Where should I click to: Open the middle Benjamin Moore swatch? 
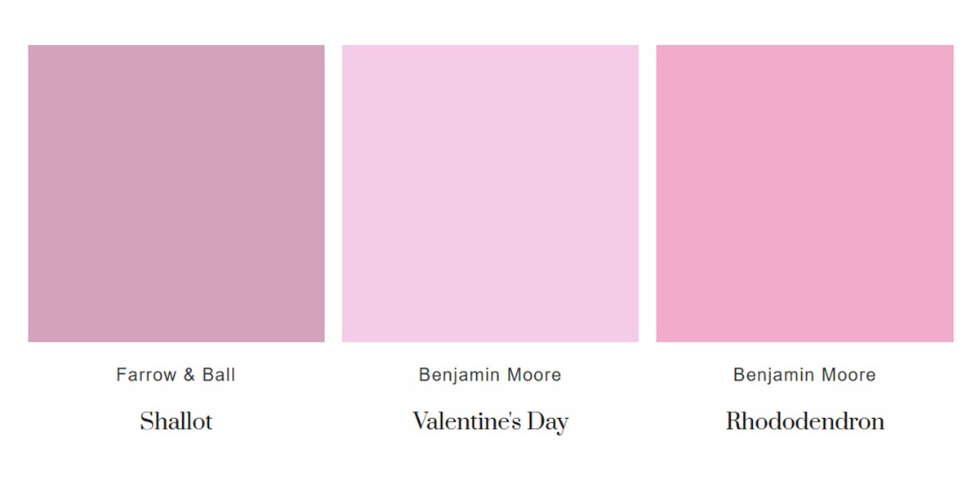(x=490, y=194)
